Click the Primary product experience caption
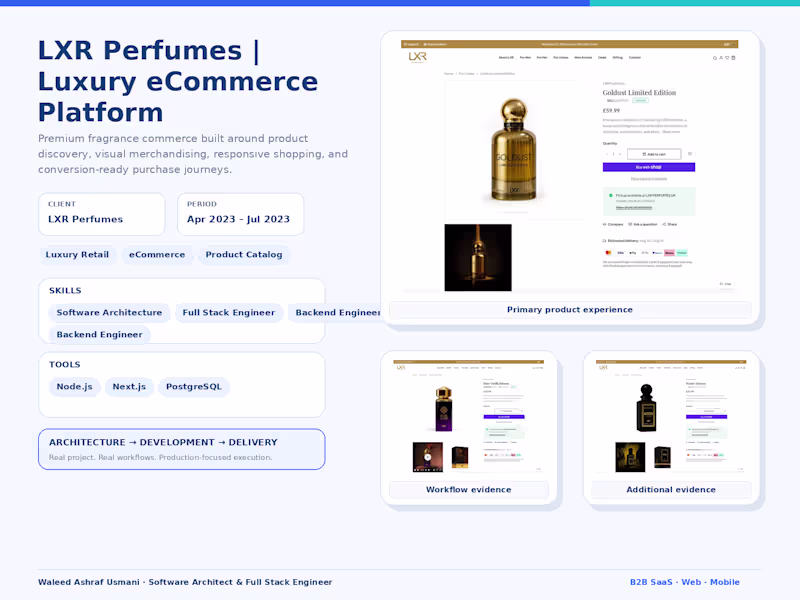Image resolution: width=800 pixels, height=600 pixels. point(569,310)
